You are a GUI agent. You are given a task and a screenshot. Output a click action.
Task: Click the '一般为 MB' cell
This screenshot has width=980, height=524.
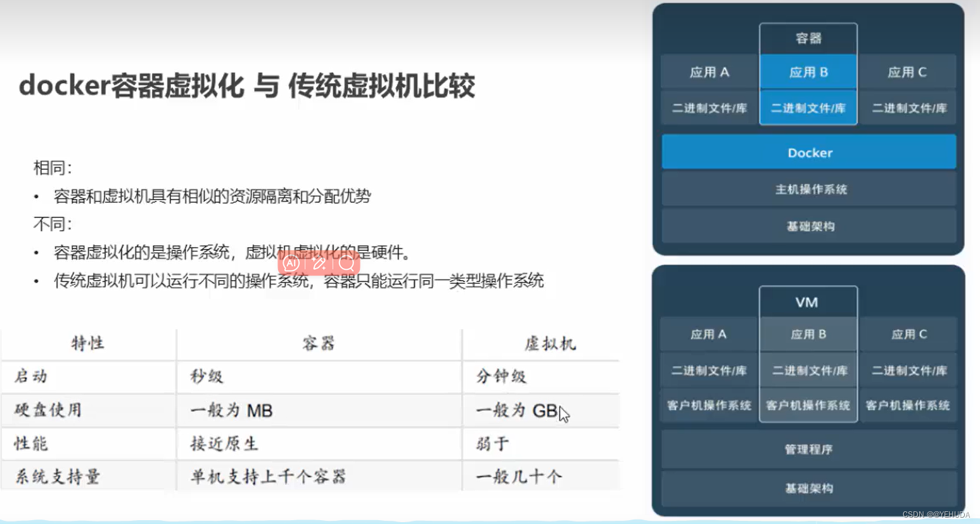point(231,411)
